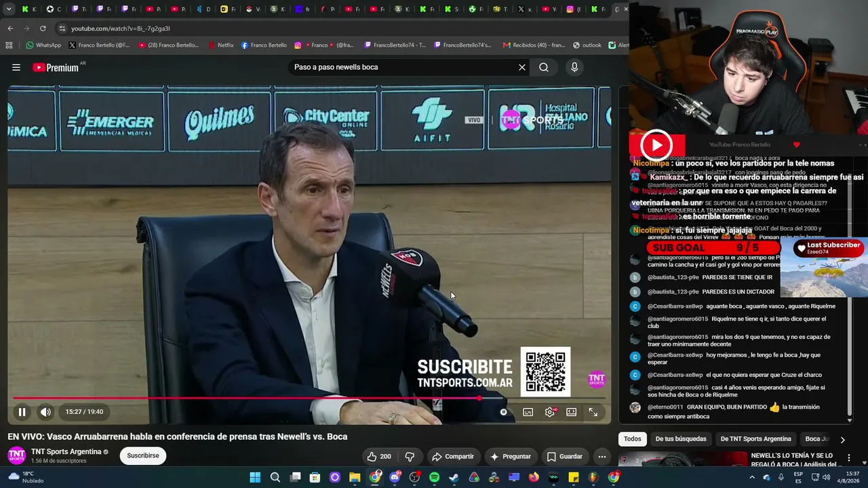View site information icon in address bar

coord(62,28)
